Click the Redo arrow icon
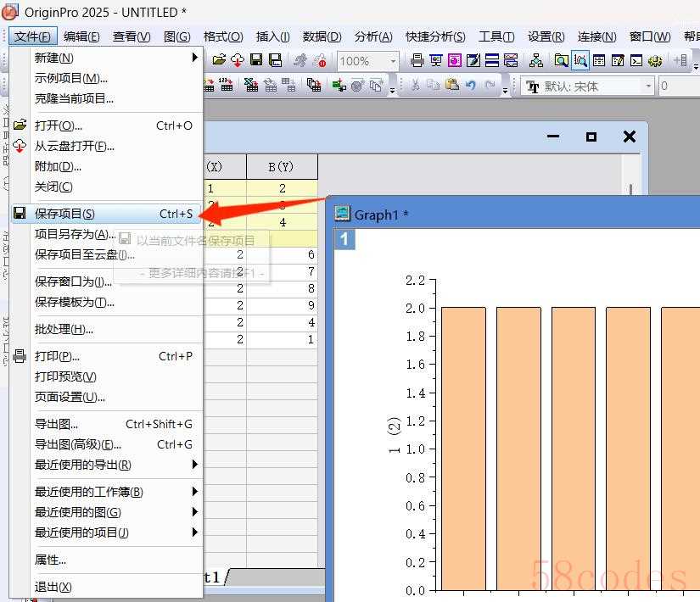The width and height of the screenshot is (700, 602). pos(490,85)
